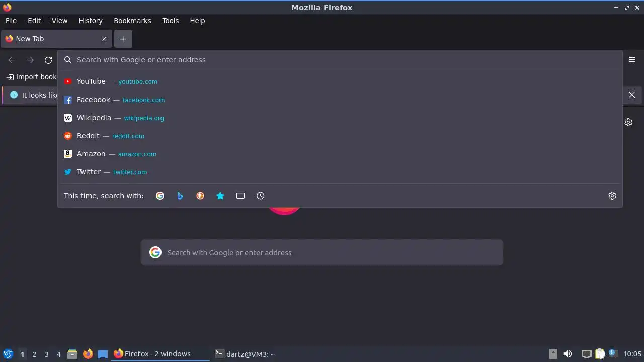Screen dimensions: 644x362
Task: Open a new tab with plus button
Action: click(123, 39)
